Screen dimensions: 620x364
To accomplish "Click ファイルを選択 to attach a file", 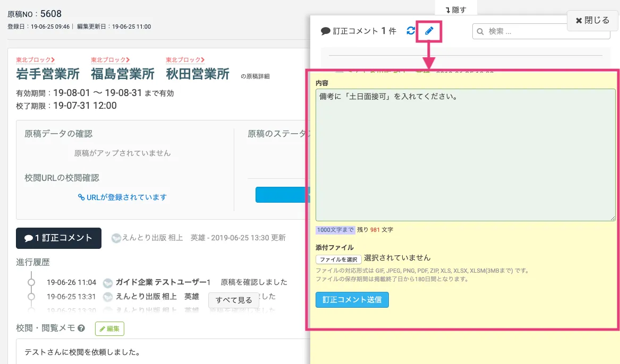I will click(x=338, y=259).
